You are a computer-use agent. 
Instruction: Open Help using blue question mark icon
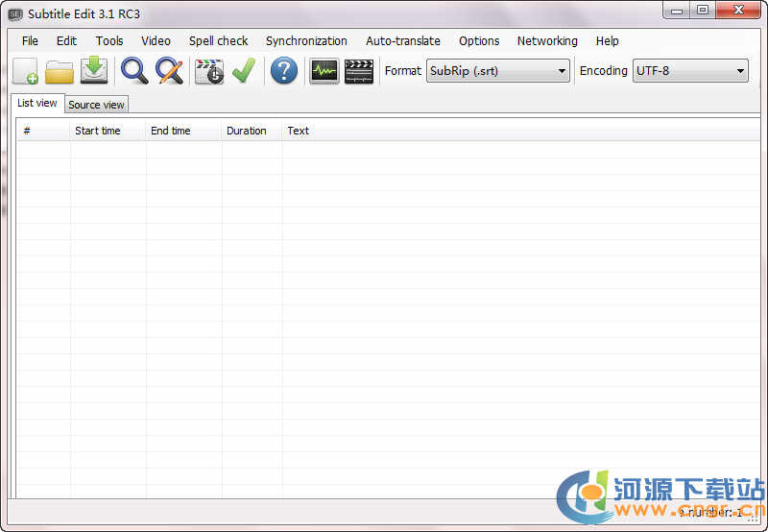[x=283, y=71]
